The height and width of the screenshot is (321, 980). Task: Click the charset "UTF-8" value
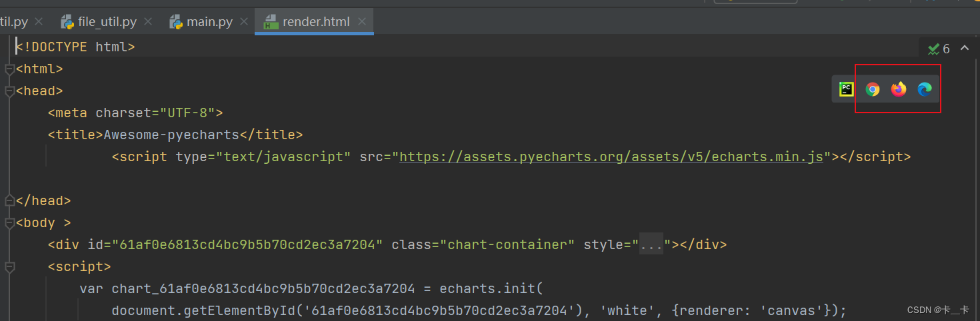tap(187, 113)
